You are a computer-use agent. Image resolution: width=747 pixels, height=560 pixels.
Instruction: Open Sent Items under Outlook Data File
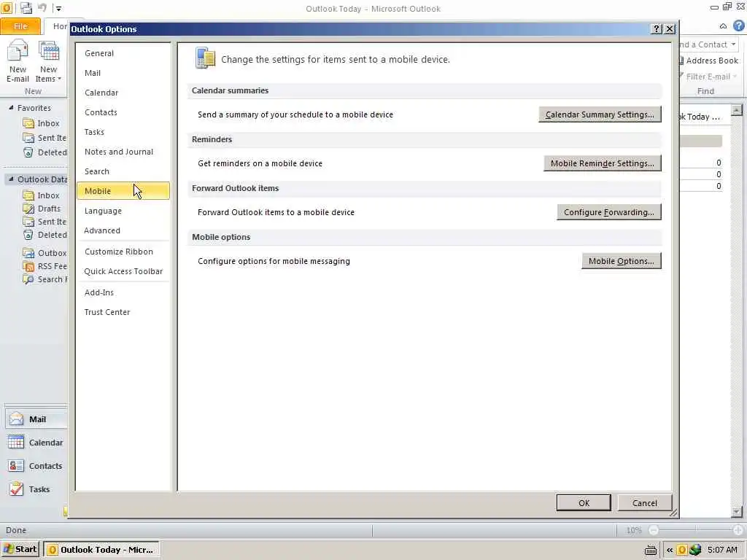pyautogui.click(x=44, y=222)
